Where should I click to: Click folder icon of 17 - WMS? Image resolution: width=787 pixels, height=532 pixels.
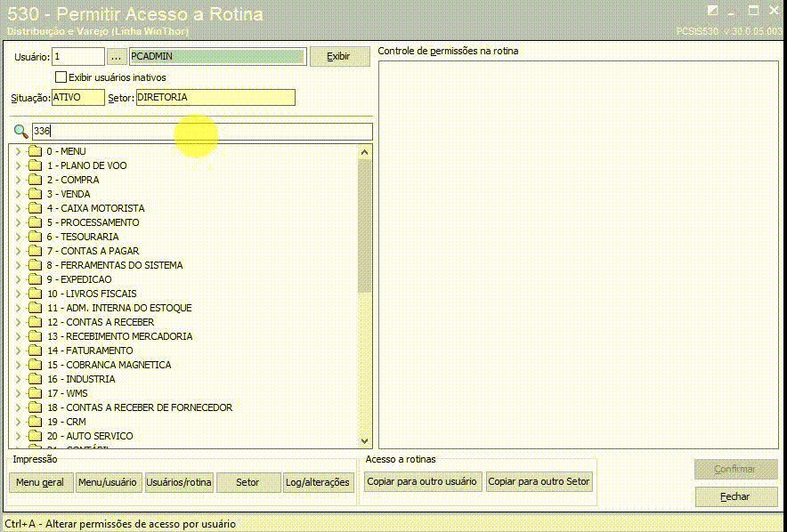[35, 392]
